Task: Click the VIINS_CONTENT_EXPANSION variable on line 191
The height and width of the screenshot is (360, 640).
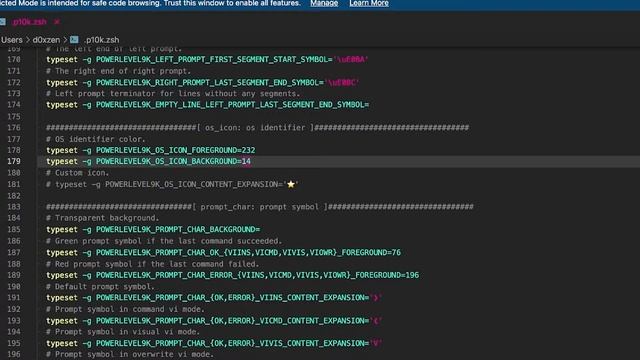Action: coord(230,298)
